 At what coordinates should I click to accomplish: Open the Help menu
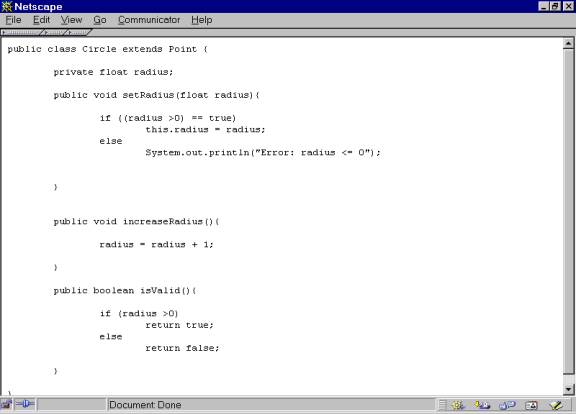[x=201, y=20]
